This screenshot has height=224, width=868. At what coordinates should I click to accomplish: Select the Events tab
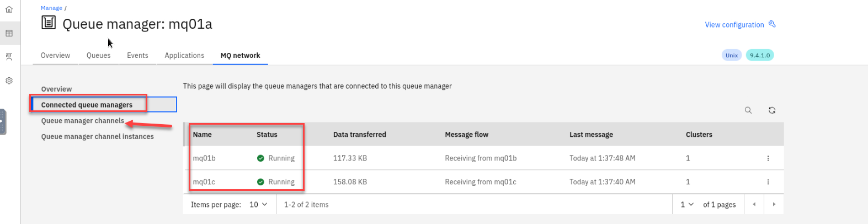point(137,55)
